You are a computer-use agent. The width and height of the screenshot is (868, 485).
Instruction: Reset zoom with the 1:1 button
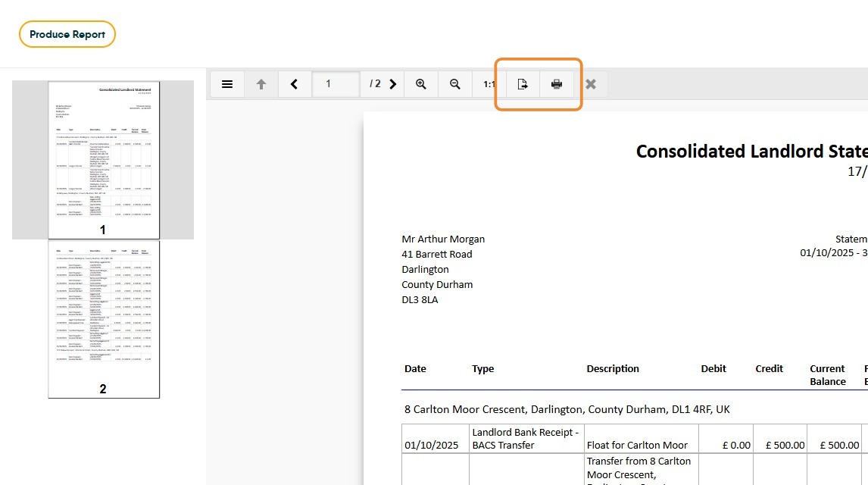[x=489, y=84]
